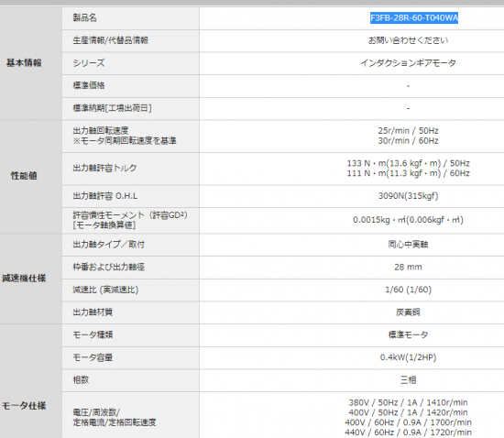
Task: Click the 同心中実軸 value
Action: 408,245
